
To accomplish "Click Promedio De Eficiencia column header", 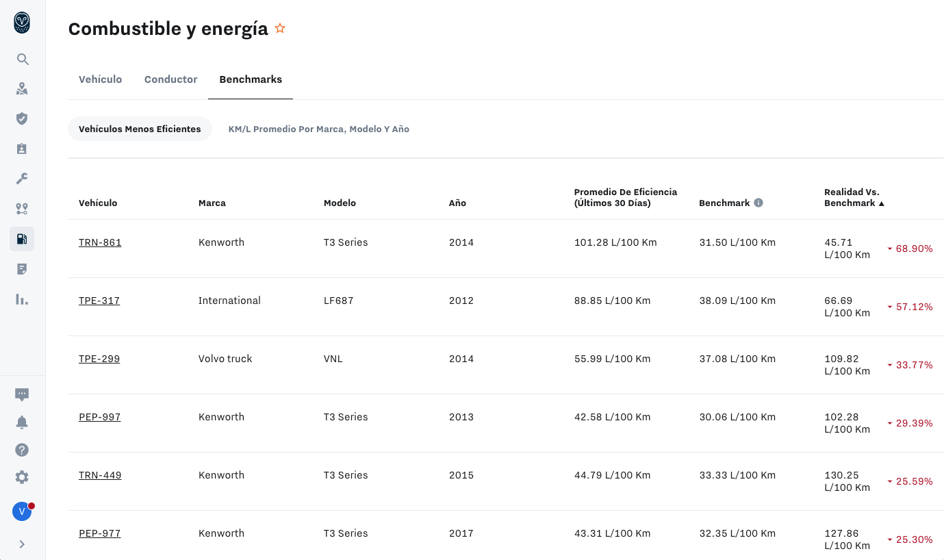I will [x=626, y=197].
